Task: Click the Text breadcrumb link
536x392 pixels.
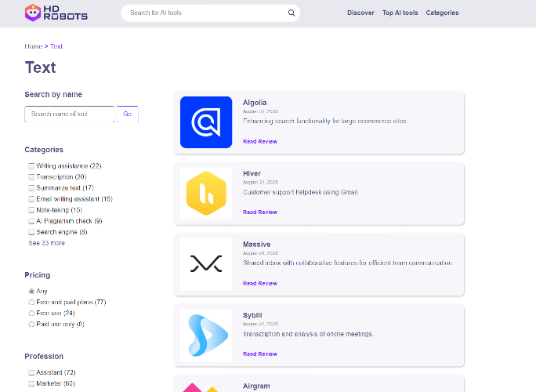Action: click(56, 46)
